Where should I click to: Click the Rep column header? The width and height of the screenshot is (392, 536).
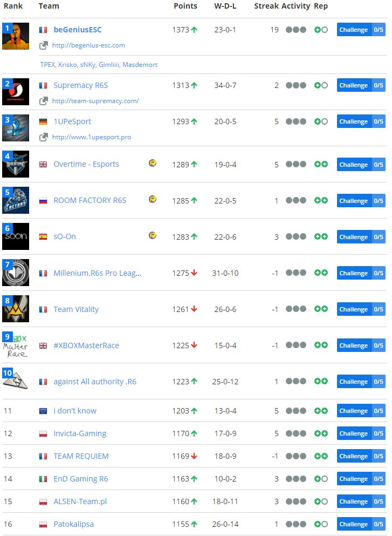(x=321, y=6)
